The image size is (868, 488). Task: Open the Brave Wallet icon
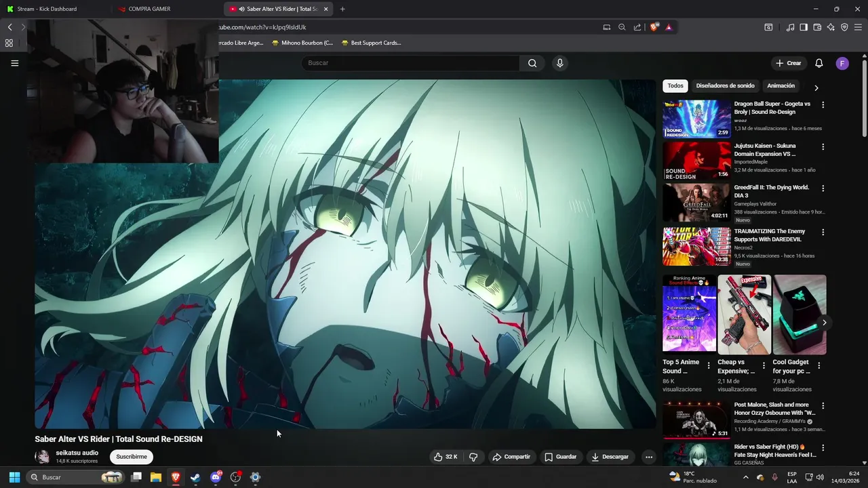pyautogui.click(x=817, y=27)
